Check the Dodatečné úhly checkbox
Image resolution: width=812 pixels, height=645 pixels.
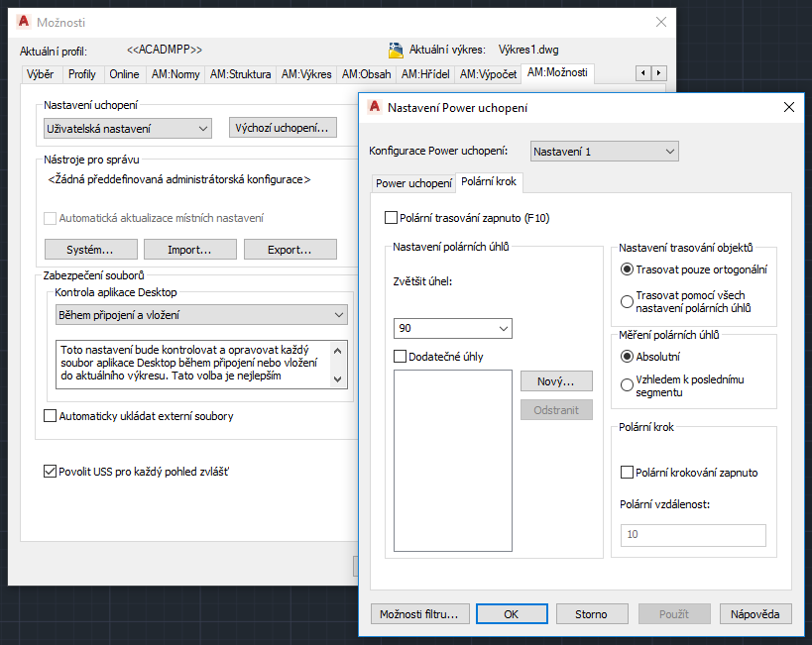click(x=401, y=357)
